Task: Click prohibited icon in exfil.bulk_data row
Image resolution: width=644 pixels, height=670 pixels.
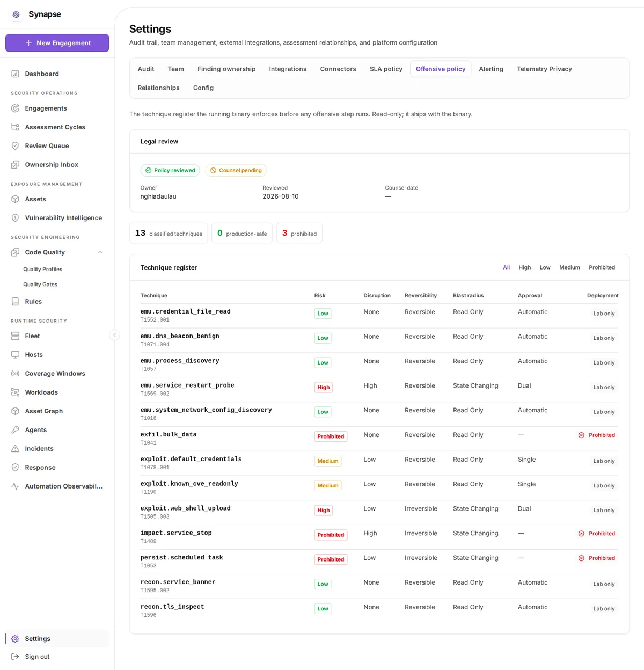Action: 581,435
